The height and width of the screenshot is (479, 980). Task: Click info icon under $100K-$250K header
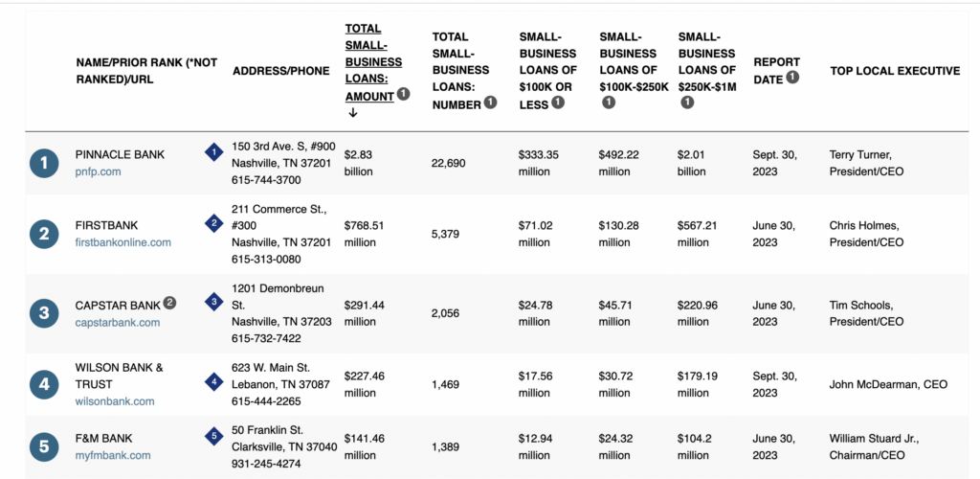(608, 103)
